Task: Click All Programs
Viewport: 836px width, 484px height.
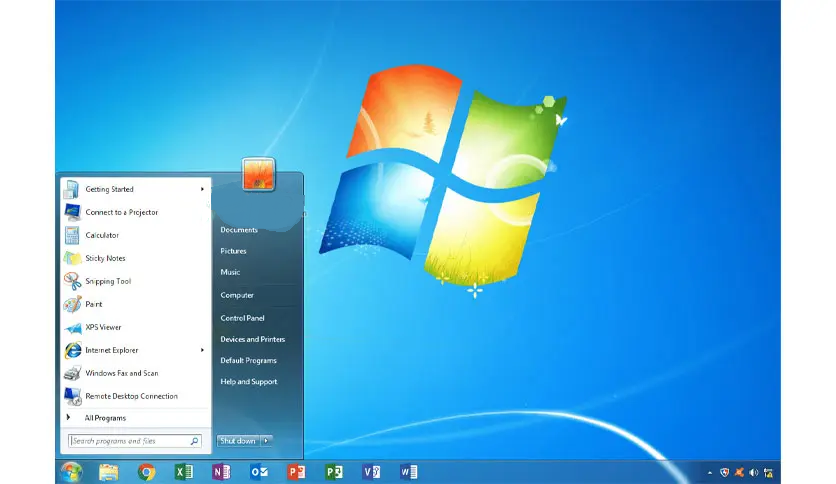Action: click(x=105, y=418)
